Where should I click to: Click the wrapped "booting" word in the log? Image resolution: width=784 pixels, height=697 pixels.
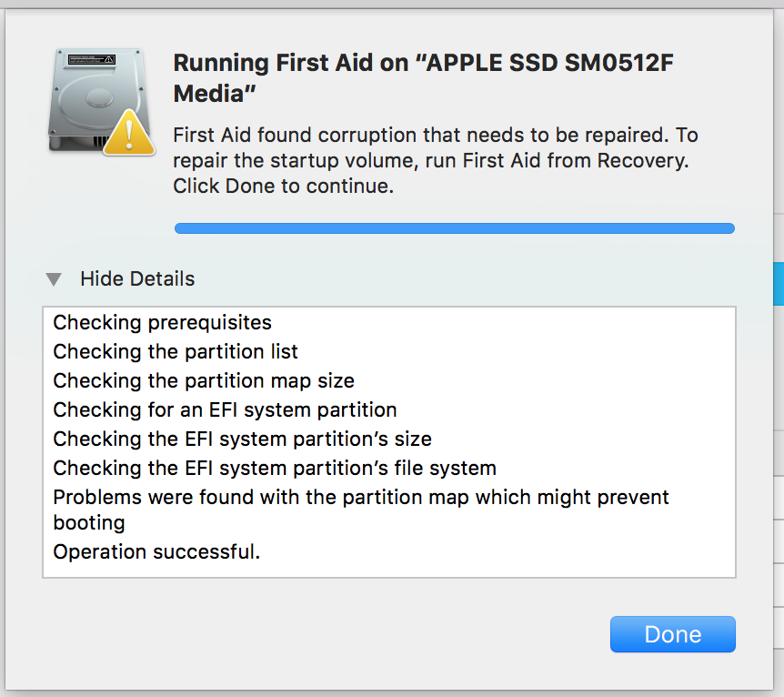[x=89, y=523]
